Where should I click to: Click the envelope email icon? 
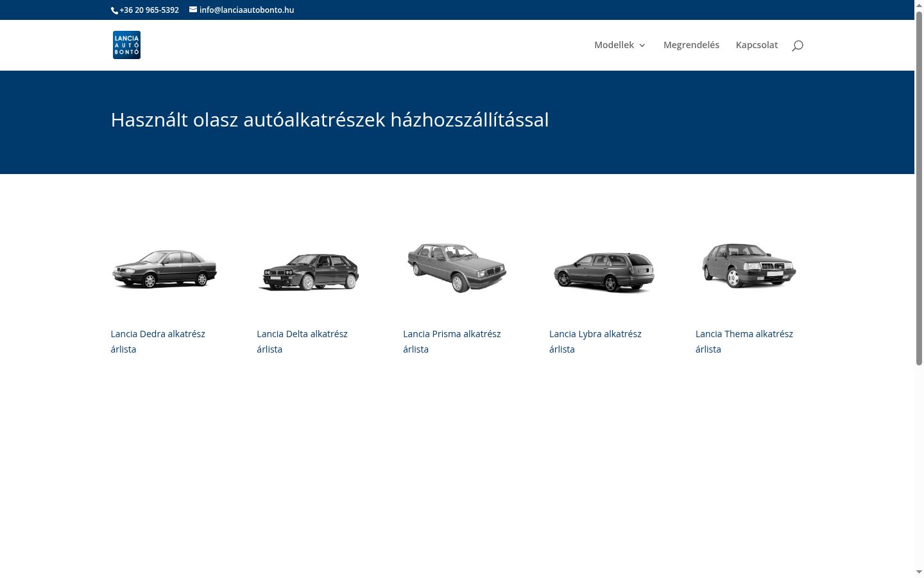193,10
